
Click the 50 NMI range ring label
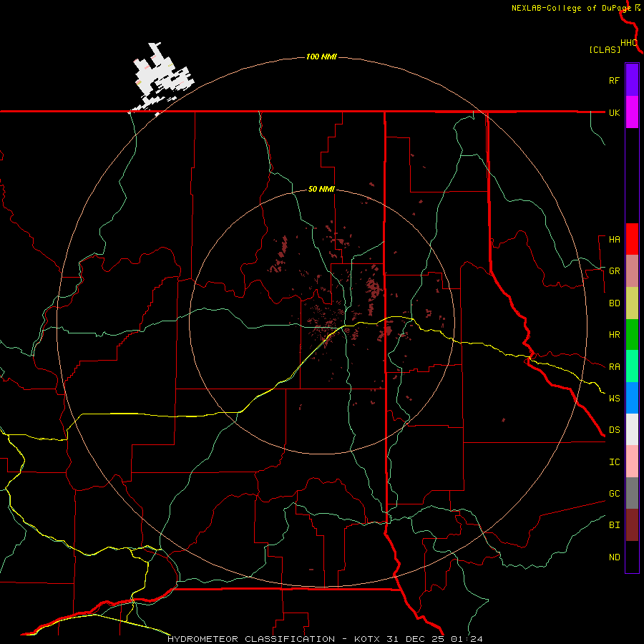tap(321, 189)
